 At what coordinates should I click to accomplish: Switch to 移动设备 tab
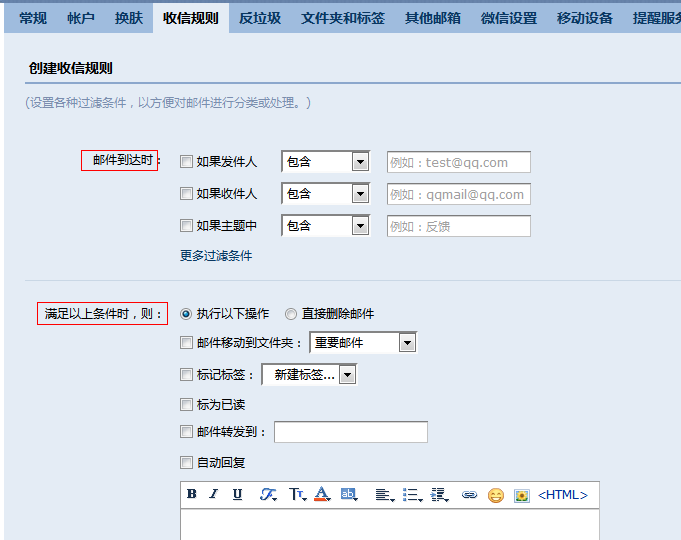(x=585, y=18)
